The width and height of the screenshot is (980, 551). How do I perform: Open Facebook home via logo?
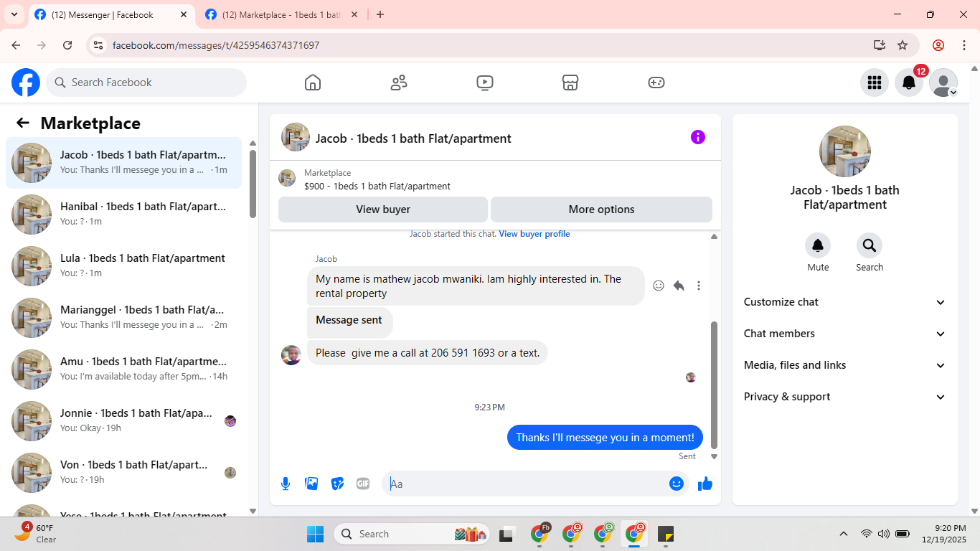coord(26,83)
